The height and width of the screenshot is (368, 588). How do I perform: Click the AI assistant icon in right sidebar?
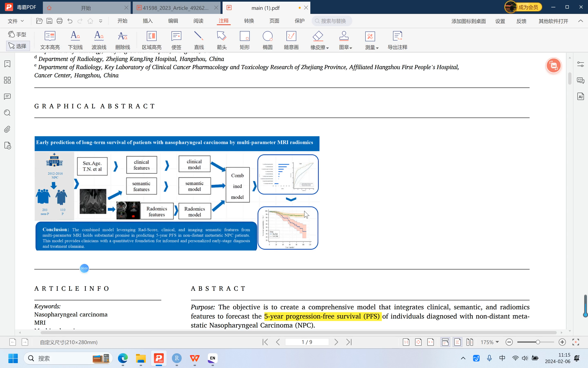tap(581, 97)
